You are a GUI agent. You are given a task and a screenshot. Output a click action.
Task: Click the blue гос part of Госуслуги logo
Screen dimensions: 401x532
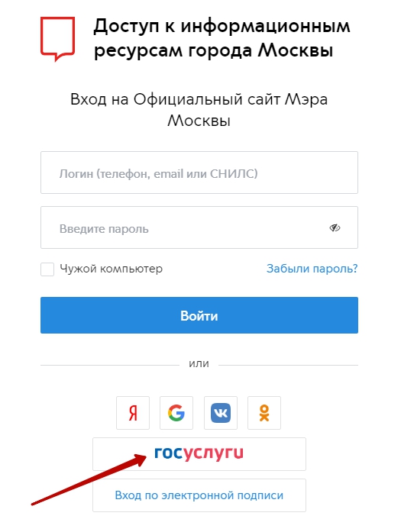[x=169, y=453]
